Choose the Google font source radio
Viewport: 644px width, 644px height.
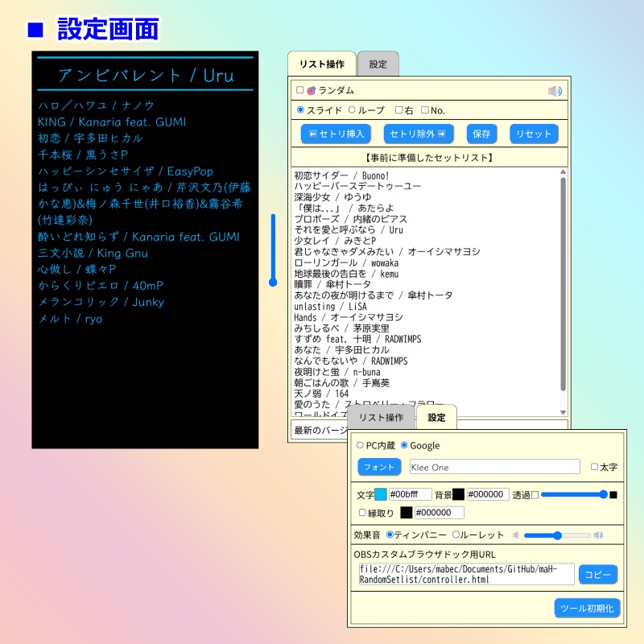(404, 445)
